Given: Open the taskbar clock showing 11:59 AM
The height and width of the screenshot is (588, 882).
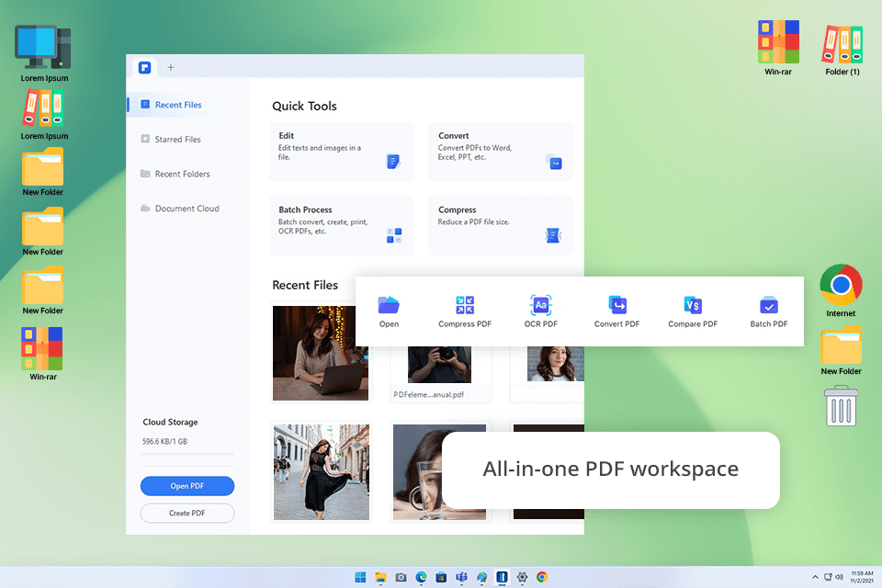Looking at the screenshot, I should (862, 577).
